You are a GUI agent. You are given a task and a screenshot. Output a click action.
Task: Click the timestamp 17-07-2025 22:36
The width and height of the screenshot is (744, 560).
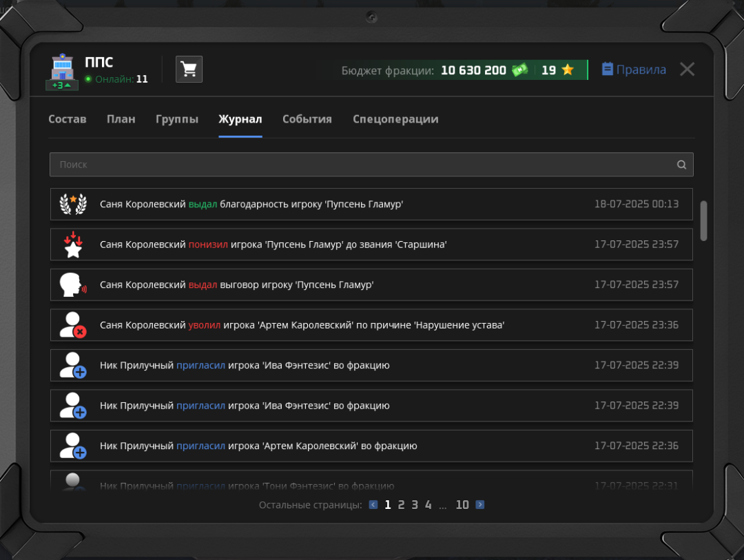pyautogui.click(x=637, y=446)
